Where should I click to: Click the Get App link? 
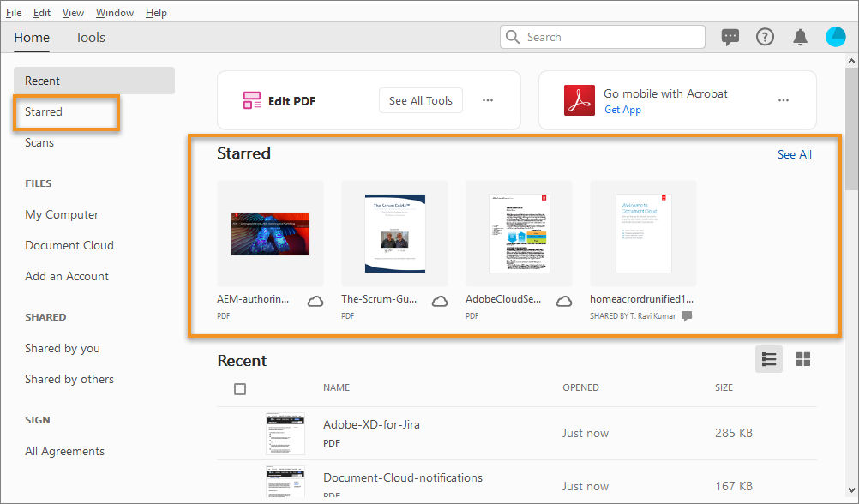point(622,109)
